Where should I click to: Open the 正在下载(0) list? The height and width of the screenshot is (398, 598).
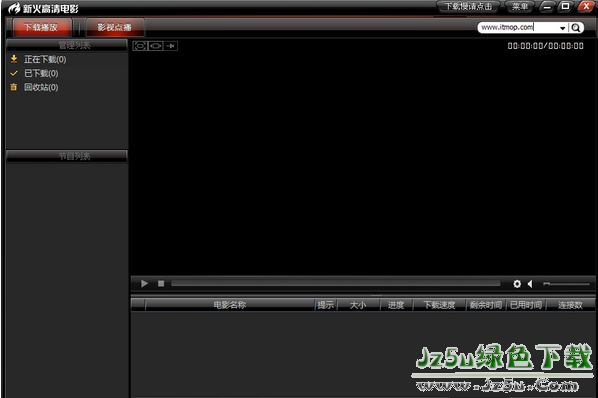(x=45, y=59)
